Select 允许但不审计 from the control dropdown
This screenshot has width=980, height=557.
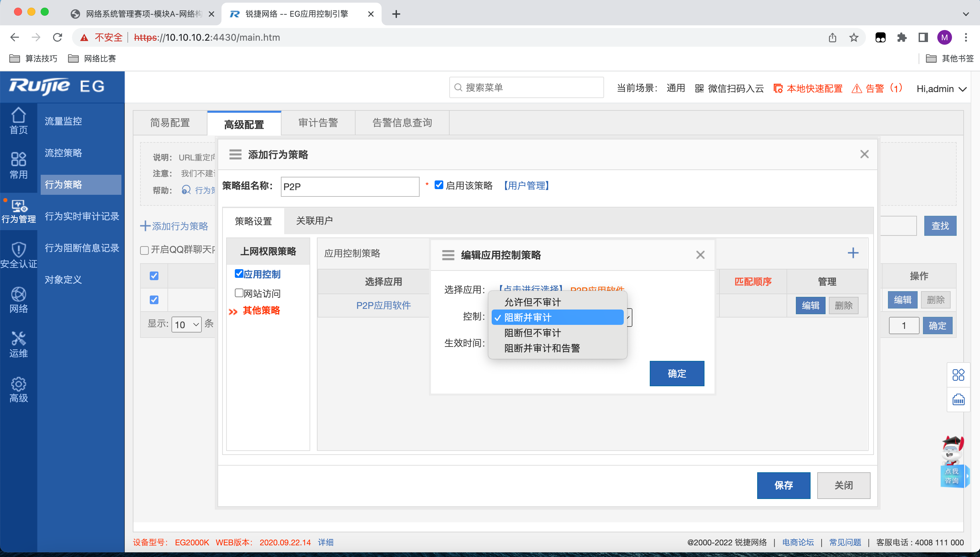[557, 302]
